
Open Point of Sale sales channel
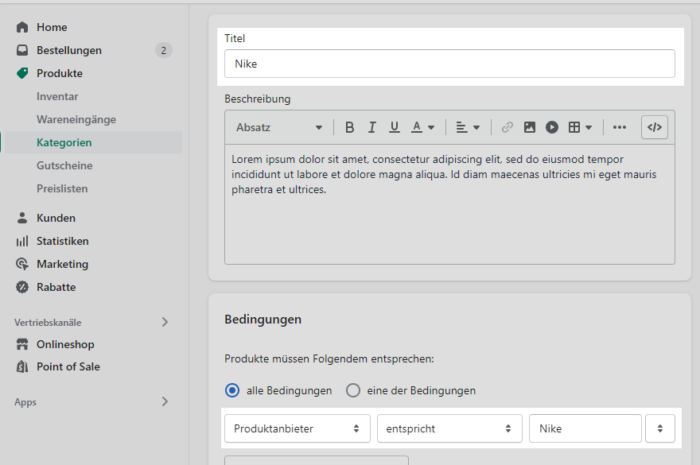point(68,366)
